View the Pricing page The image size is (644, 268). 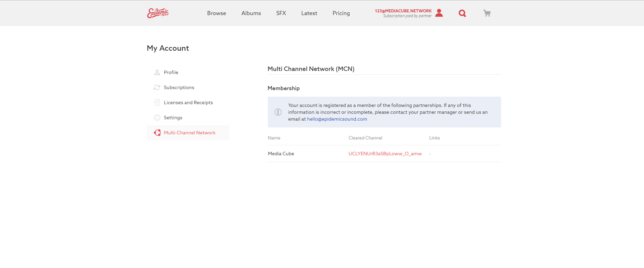tap(341, 13)
